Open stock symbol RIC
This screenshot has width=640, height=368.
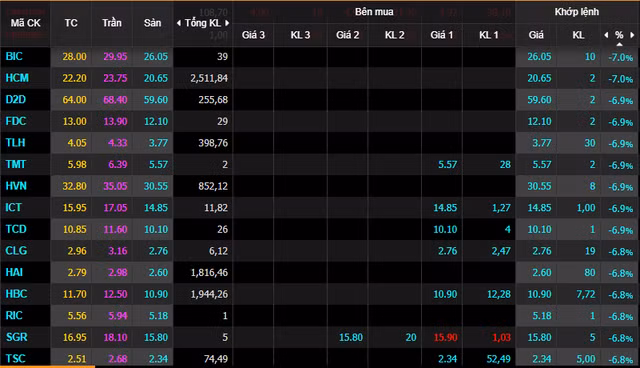14,316
